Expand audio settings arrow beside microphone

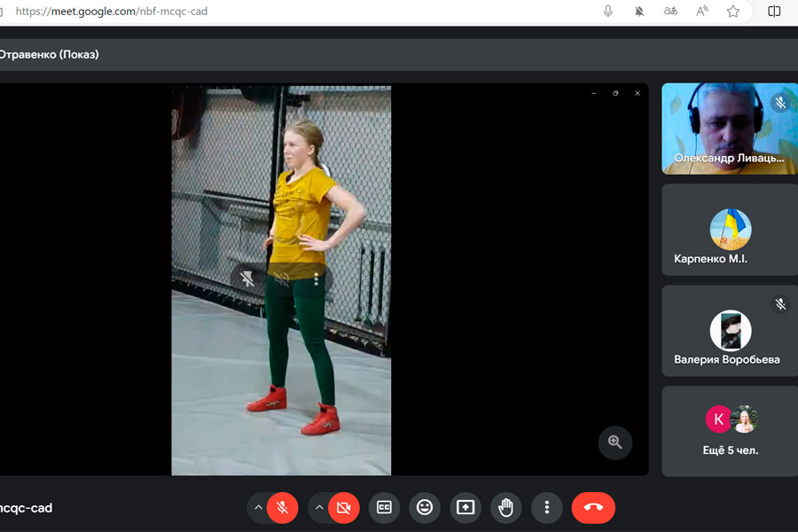pyautogui.click(x=258, y=508)
